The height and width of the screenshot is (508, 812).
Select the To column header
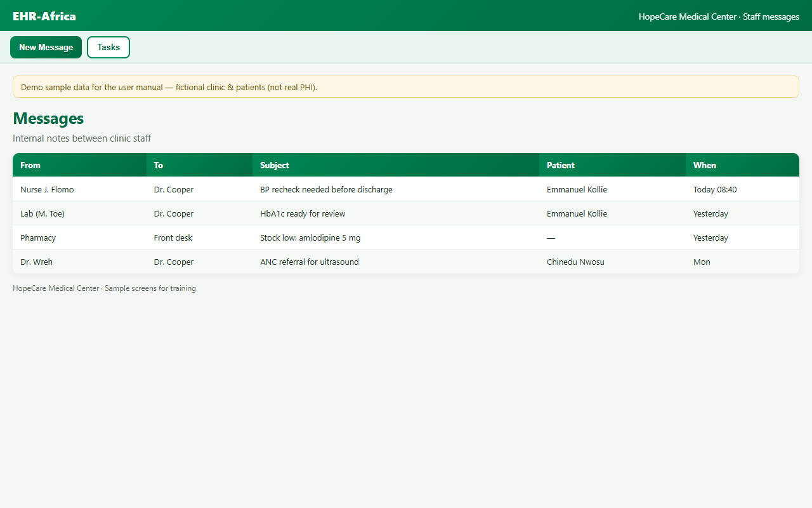199,165
